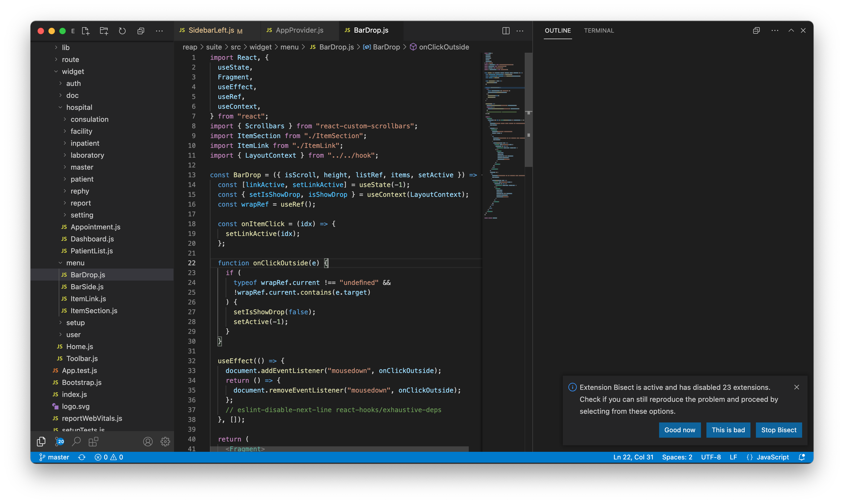
Task: Collapse the menu folder in tree
Action: (75, 263)
